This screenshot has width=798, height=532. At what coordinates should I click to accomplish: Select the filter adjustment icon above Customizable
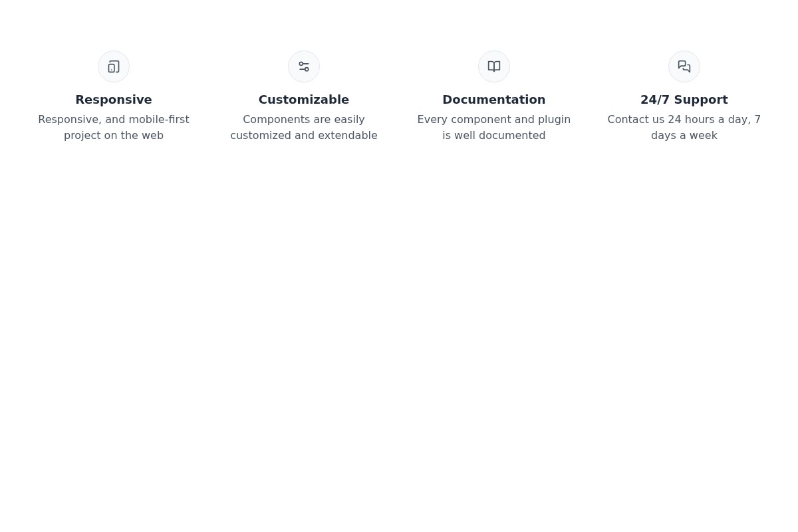click(304, 66)
